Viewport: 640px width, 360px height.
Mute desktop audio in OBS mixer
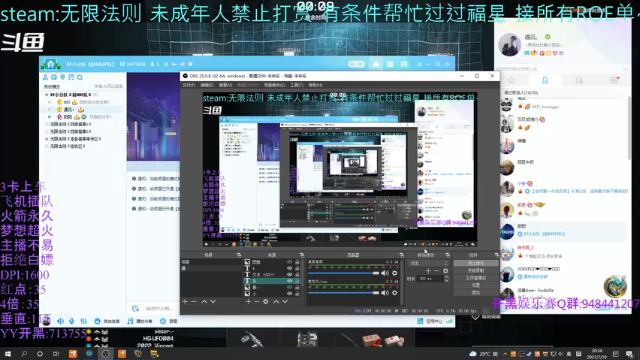385,273
